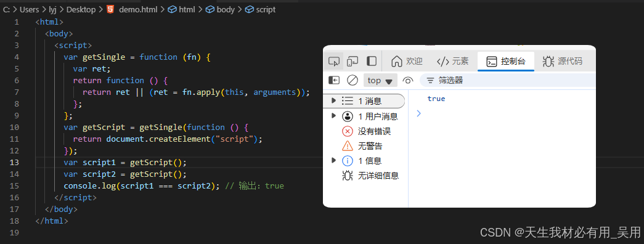This screenshot has width=644, height=244.
Task: Toggle DevTools dock side panel icon
Action: [x=372, y=61]
